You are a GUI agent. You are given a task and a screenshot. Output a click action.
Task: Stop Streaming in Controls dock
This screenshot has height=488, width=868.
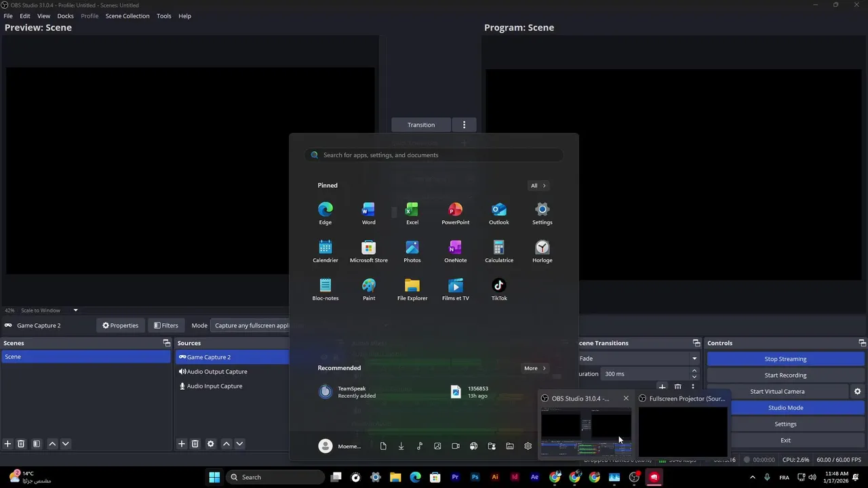pos(785,359)
